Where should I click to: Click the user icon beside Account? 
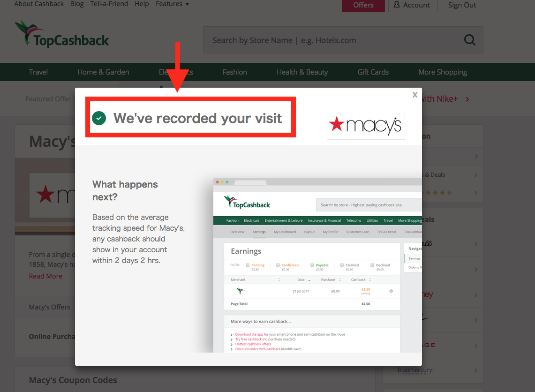[x=397, y=4]
